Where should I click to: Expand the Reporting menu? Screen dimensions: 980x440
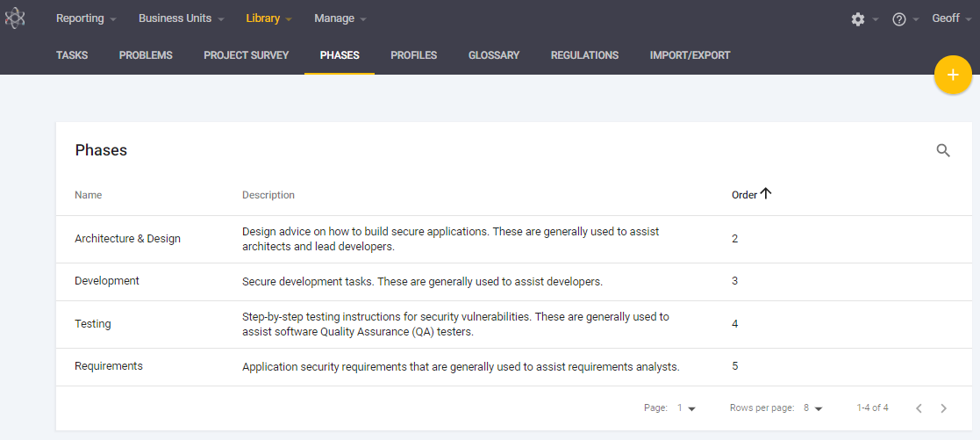click(x=86, y=18)
